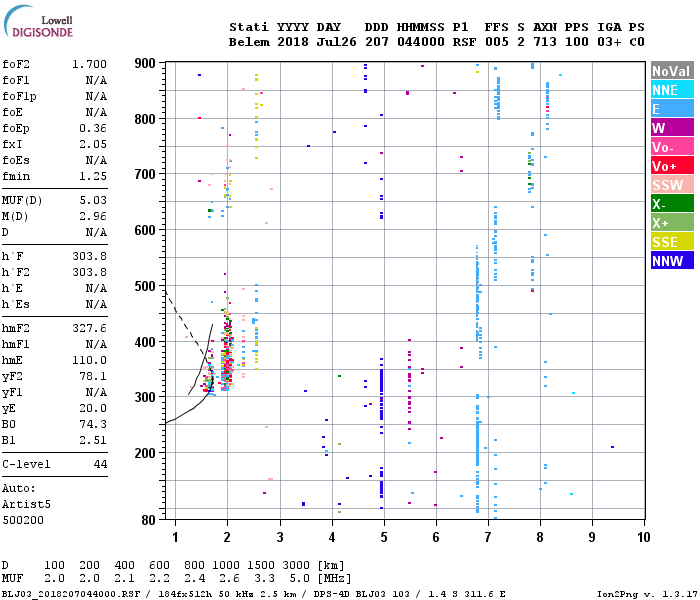Screen dimensions: 700x600
Task: Click the 900 km axis label
Action: tap(145, 63)
